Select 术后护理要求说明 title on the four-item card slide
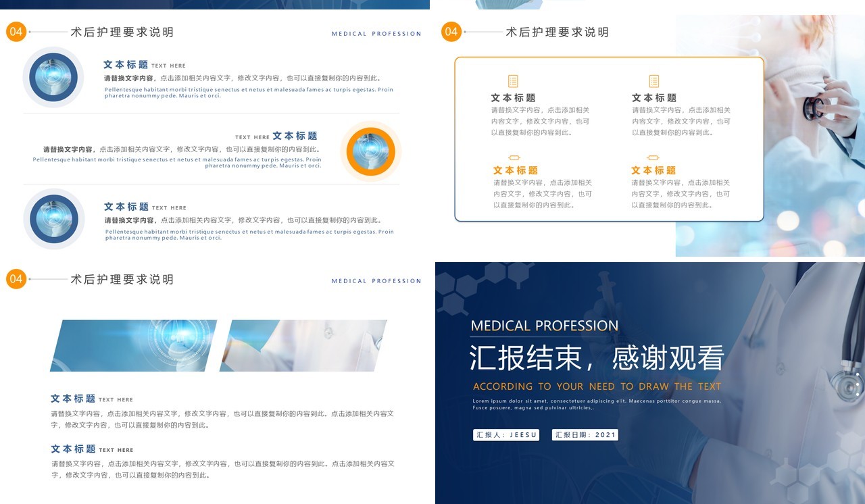 [558, 32]
